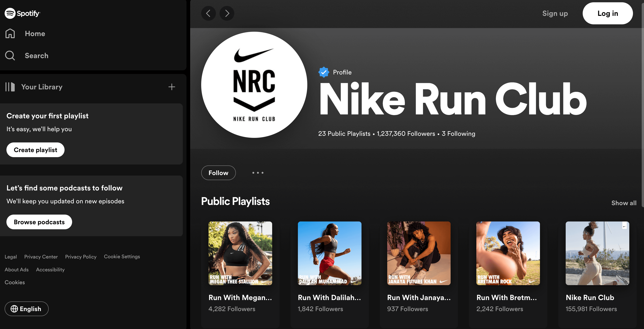Follow the Nike Run Club profile

[218, 173]
